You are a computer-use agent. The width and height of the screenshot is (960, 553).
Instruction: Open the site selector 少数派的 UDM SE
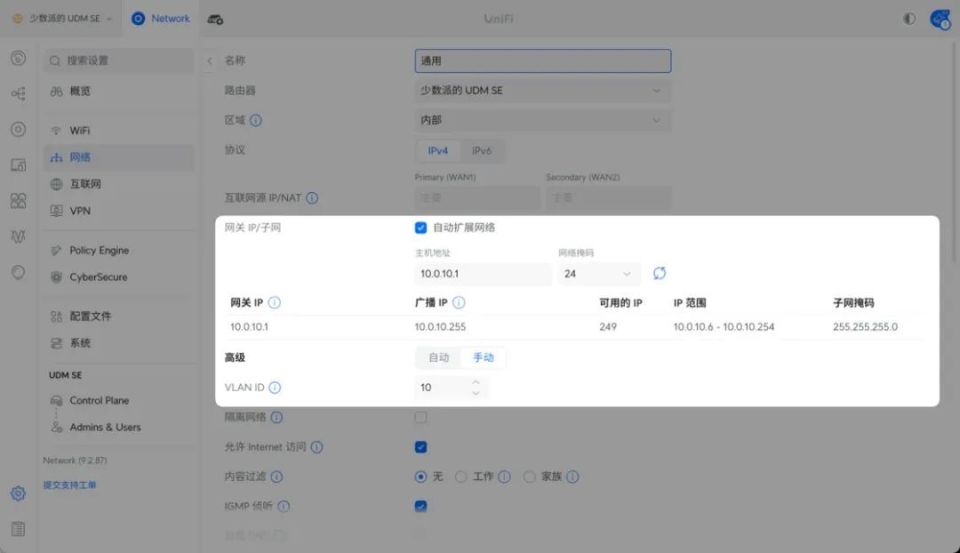coord(62,18)
